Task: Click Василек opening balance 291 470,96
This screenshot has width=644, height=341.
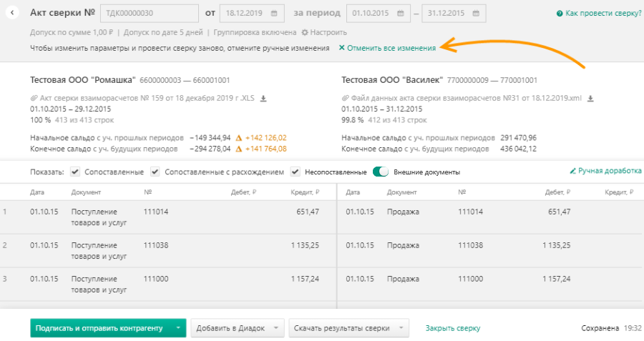Action: point(518,138)
